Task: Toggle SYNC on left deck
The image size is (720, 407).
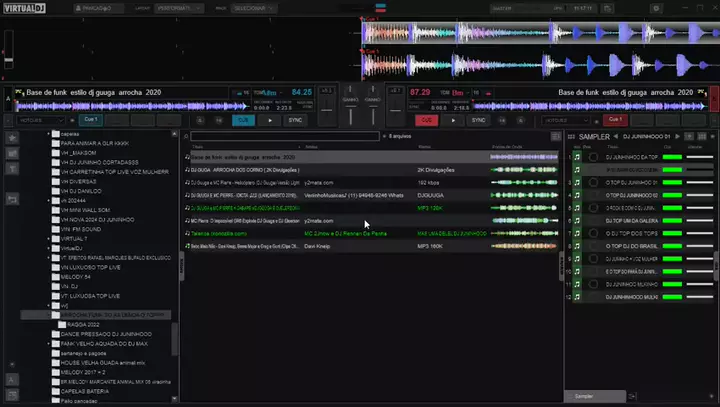Action: 295,120
